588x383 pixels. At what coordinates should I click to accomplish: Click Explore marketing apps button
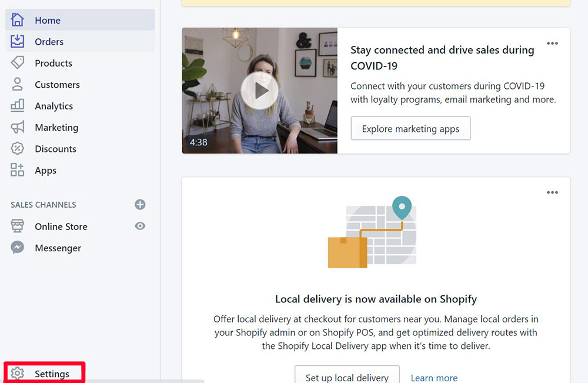[410, 128]
